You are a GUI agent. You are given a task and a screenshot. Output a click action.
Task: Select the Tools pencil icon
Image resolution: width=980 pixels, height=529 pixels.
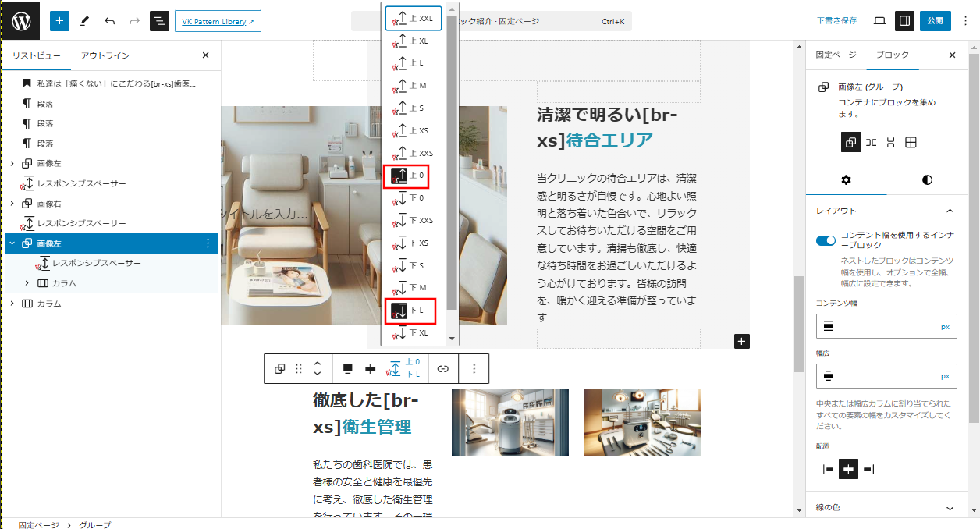(x=84, y=21)
